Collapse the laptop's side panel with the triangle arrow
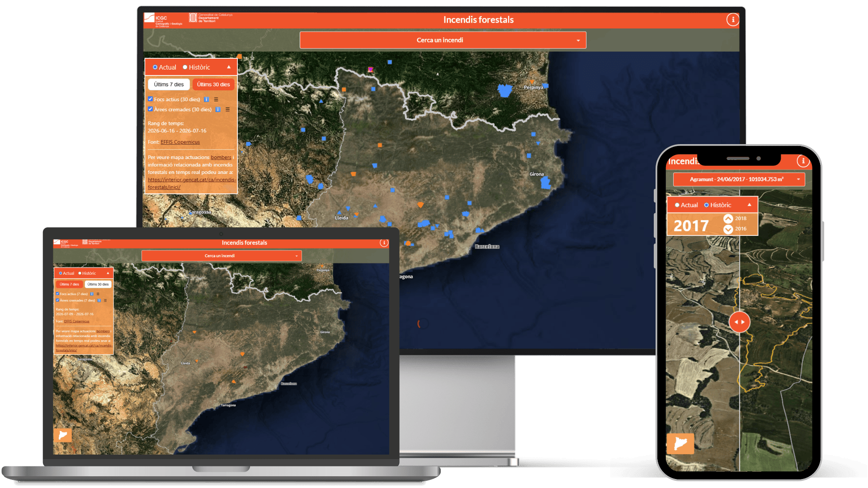 [108, 273]
